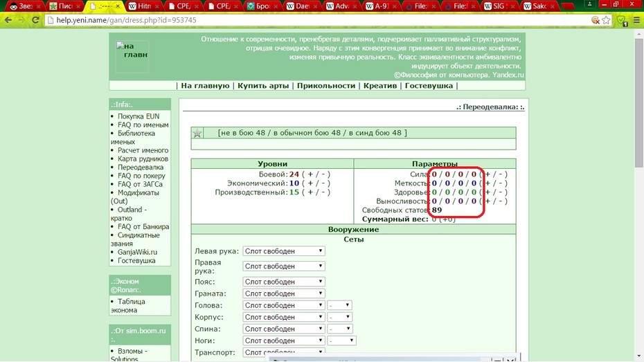
Task: Open small modifier dropdown next to Спина
Action: pos(340,329)
